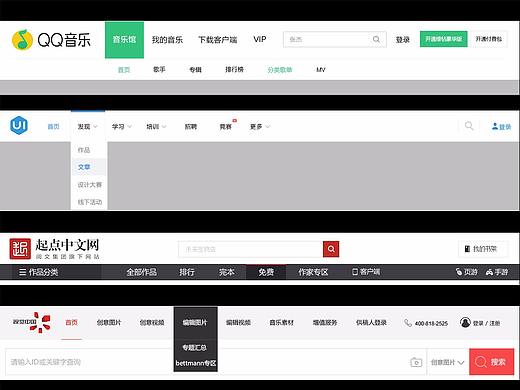
Task: Choose 专题汇总 from the 编辑图片 dropdown
Action: [195, 348]
